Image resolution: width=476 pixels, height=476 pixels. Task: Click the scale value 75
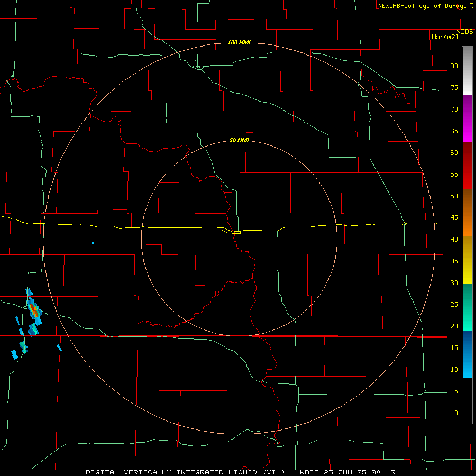click(x=454, y=88)
